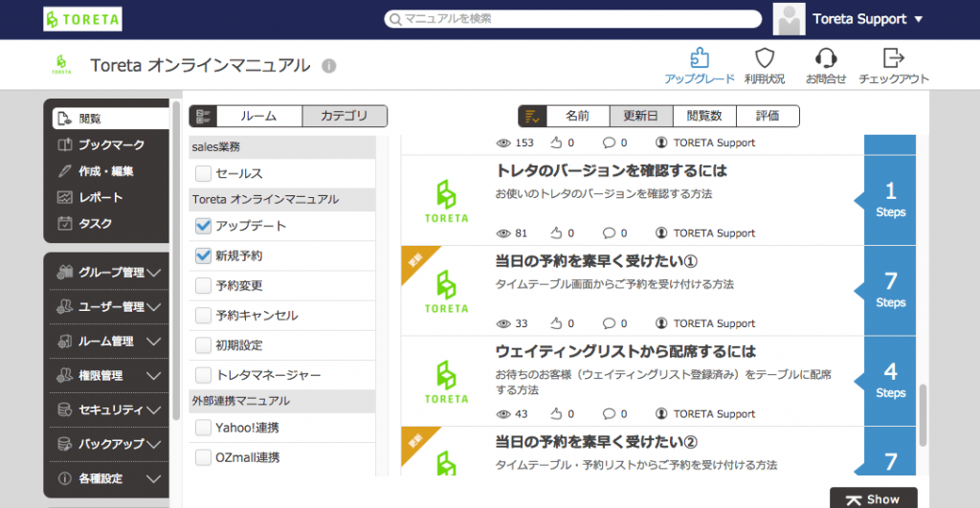The image size is (980, 508).
Task: Click the バックアップ icon in sidebar
Action: 65,444
